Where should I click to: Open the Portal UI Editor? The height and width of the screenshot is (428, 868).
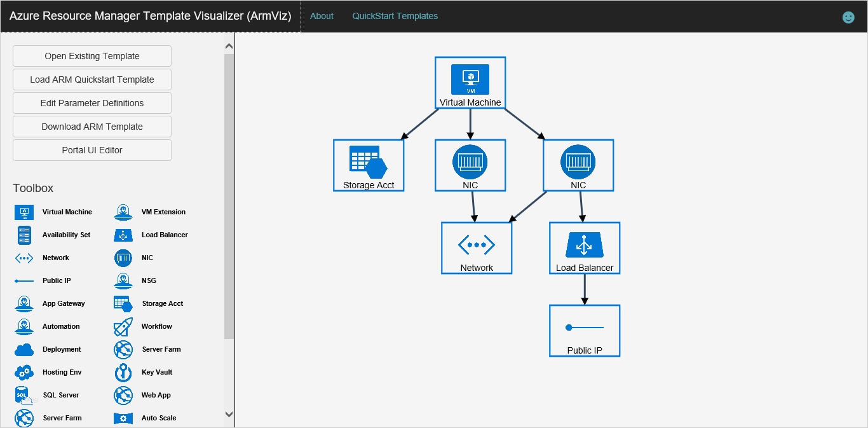click(x=92, y=150)
